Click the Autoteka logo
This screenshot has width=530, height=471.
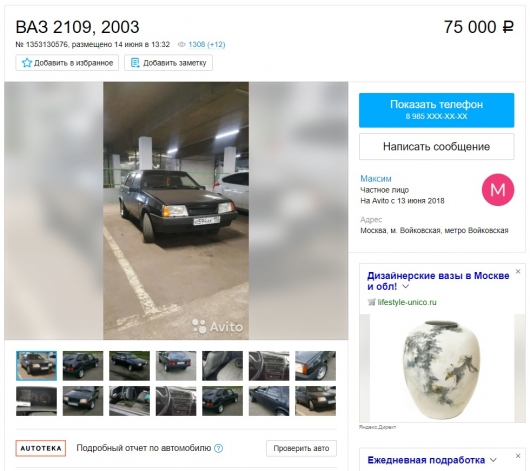pyautogui.click(x=41, y=448)
